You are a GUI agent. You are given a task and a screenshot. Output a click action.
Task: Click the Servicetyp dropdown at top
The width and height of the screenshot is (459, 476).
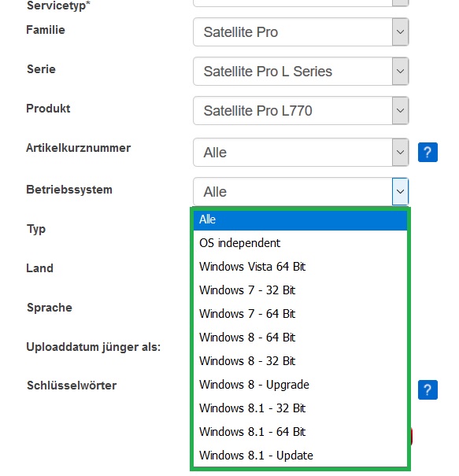pos(301,3)
